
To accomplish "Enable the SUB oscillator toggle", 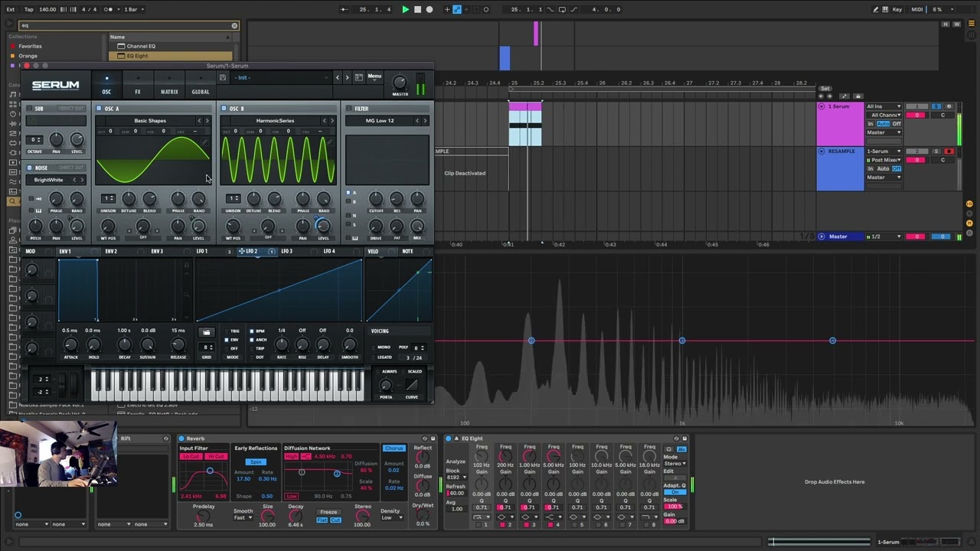I will (29, 109).
